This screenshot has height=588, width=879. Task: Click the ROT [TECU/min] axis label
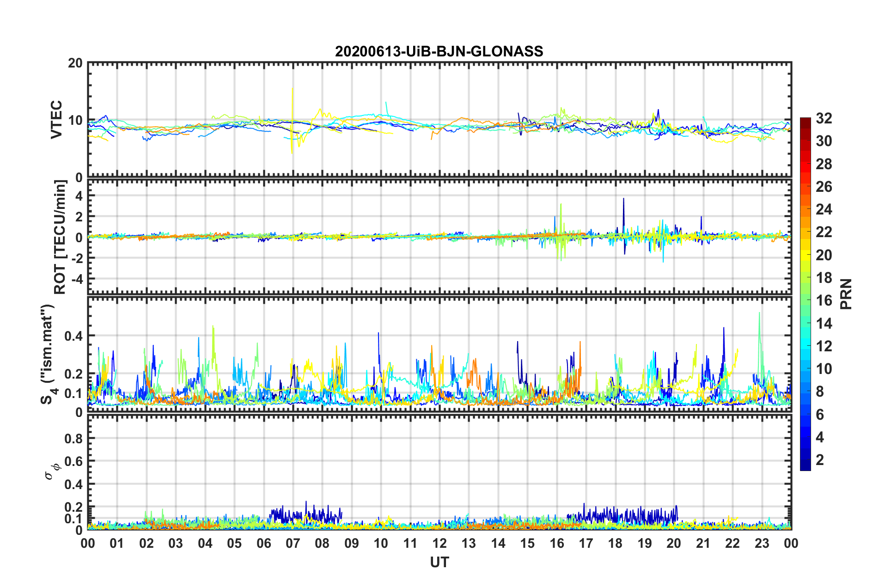60,237
